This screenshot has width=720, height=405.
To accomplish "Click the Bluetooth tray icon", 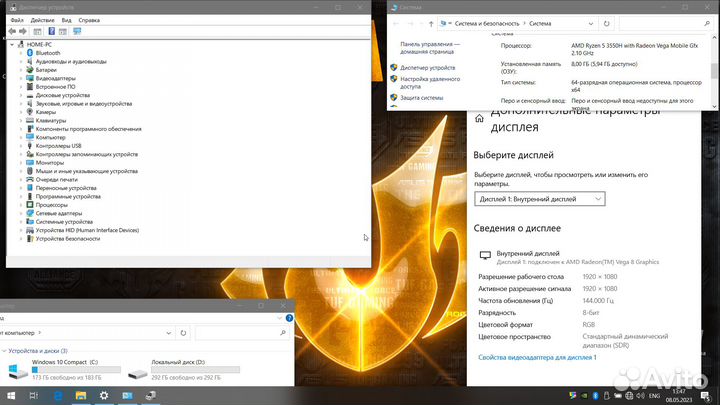I will point(595,395).
